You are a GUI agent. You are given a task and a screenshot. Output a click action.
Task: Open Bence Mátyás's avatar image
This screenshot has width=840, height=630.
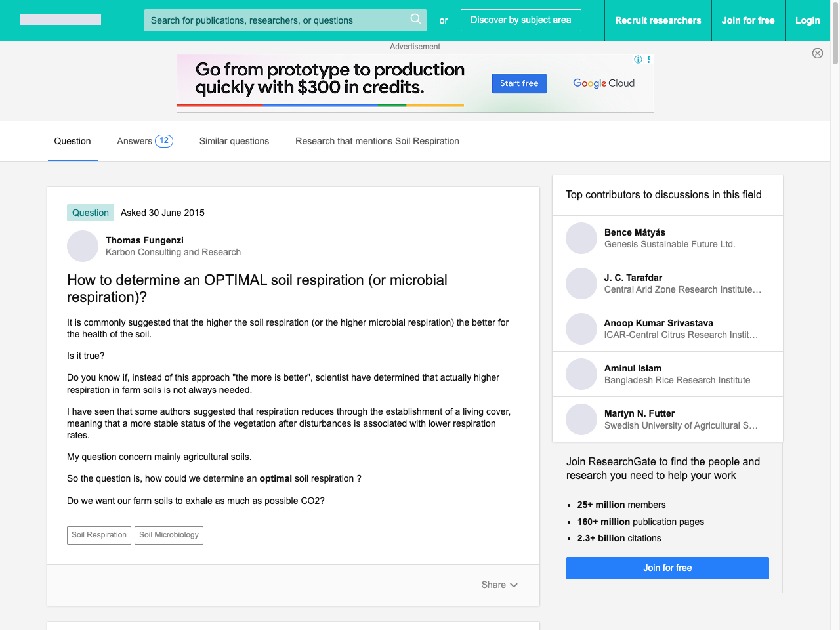(x=581, y=238)
